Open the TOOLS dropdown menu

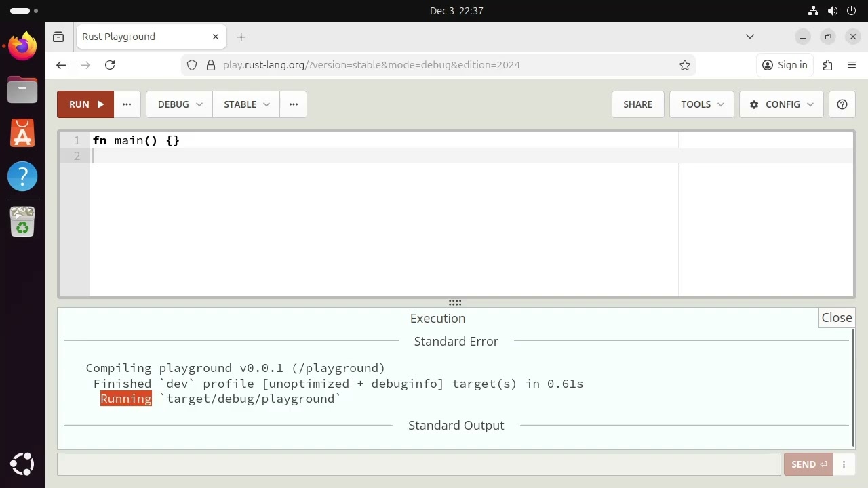click(702, 104)
